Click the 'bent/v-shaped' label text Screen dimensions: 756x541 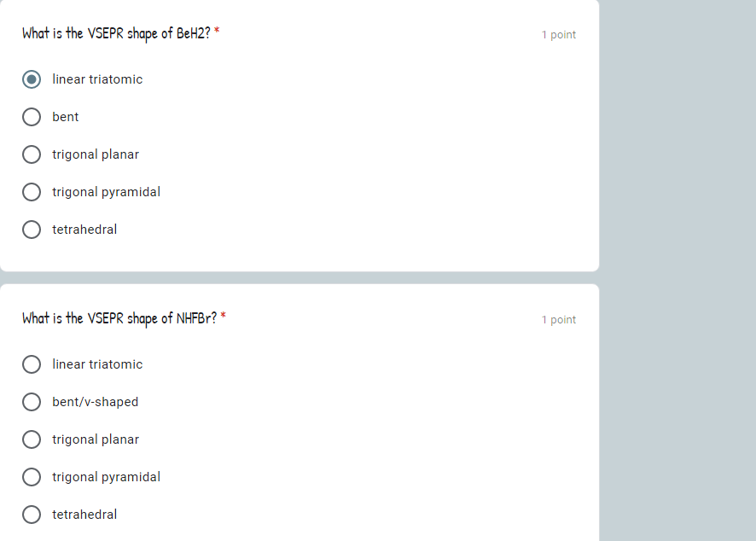(96, 402)
